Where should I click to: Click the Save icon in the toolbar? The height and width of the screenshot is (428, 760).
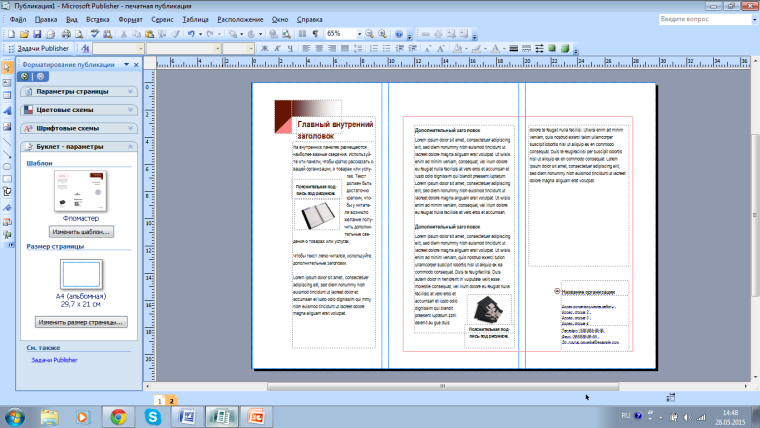click(x=39, y=33)
